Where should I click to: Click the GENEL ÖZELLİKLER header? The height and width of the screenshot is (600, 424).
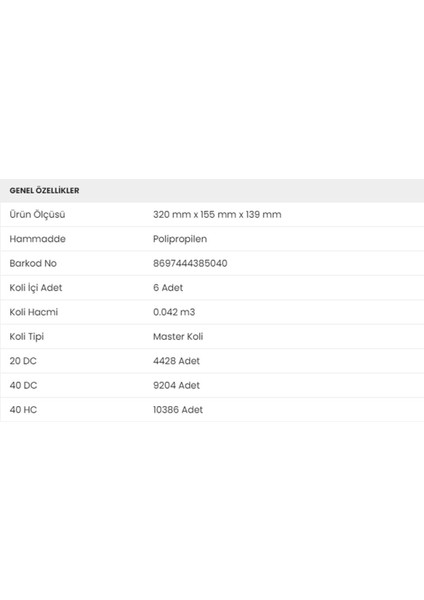coord(44,190)
